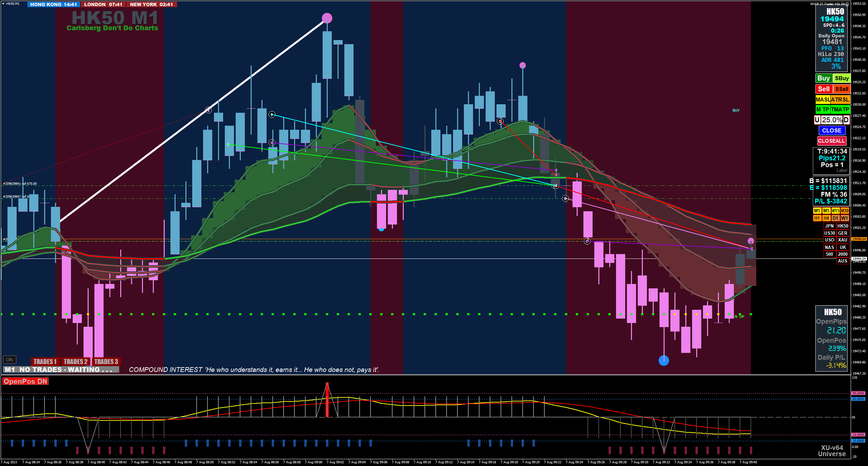Switch symbol to US30
Screen dimensions: 868x466
point(829,233)
